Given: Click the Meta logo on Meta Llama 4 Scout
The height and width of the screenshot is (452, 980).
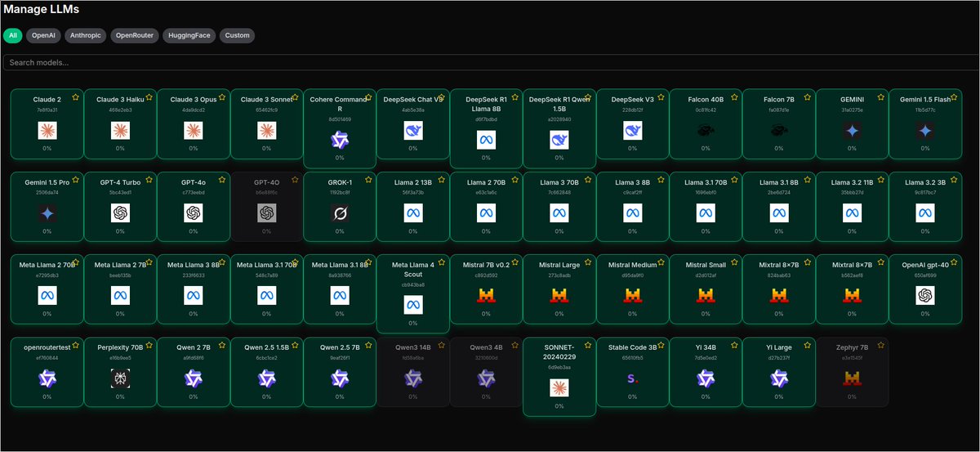Looking at the screenshot, I should pos(413,306).
